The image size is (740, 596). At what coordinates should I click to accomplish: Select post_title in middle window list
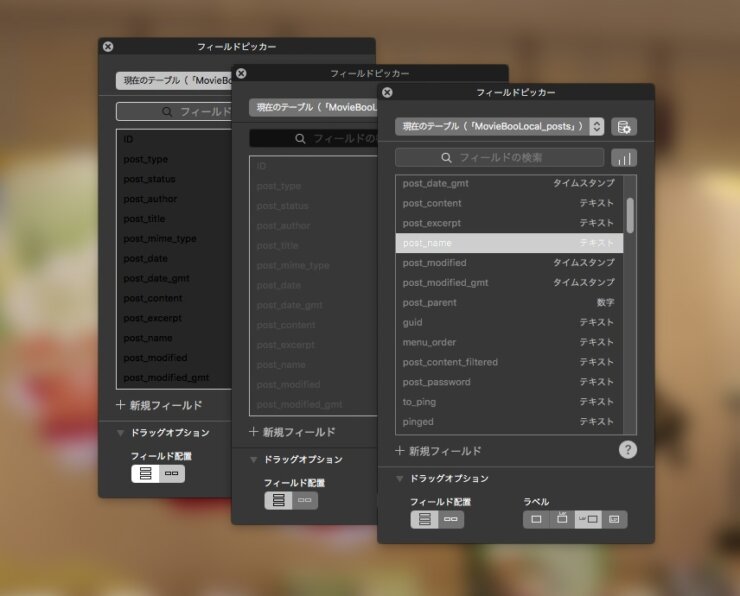313,245
